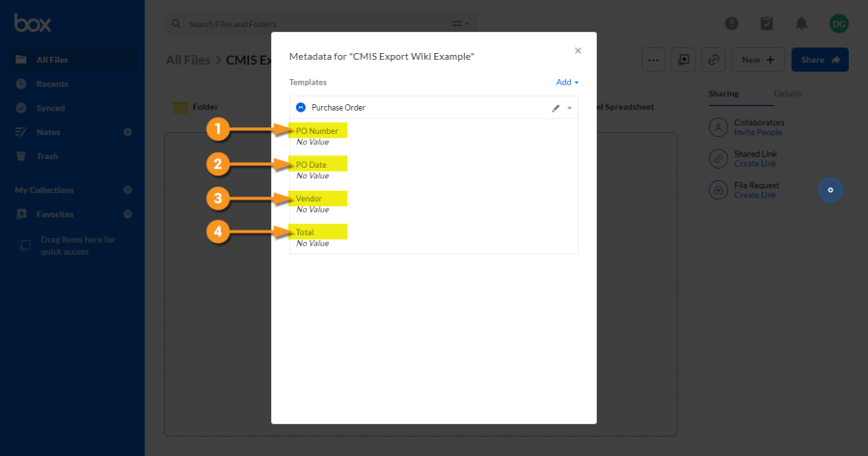868x456 pixels.
Task: Open search filter options
Action: [x=460, y=24]
